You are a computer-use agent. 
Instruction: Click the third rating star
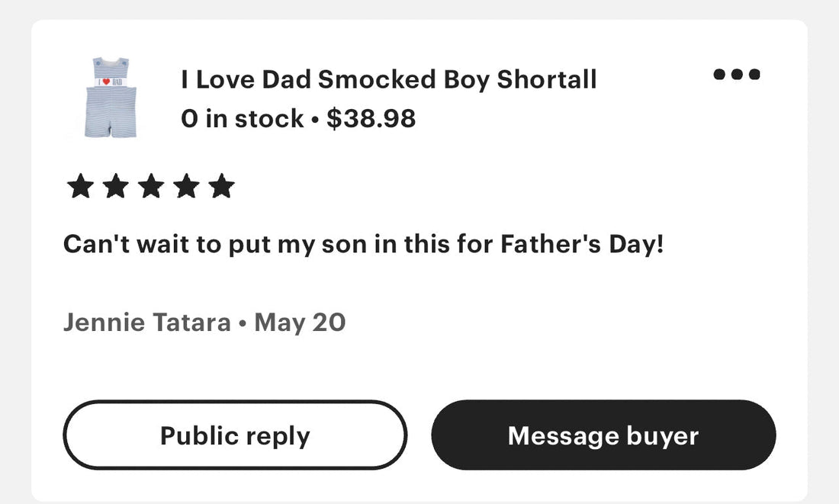(x=151, y=186)
